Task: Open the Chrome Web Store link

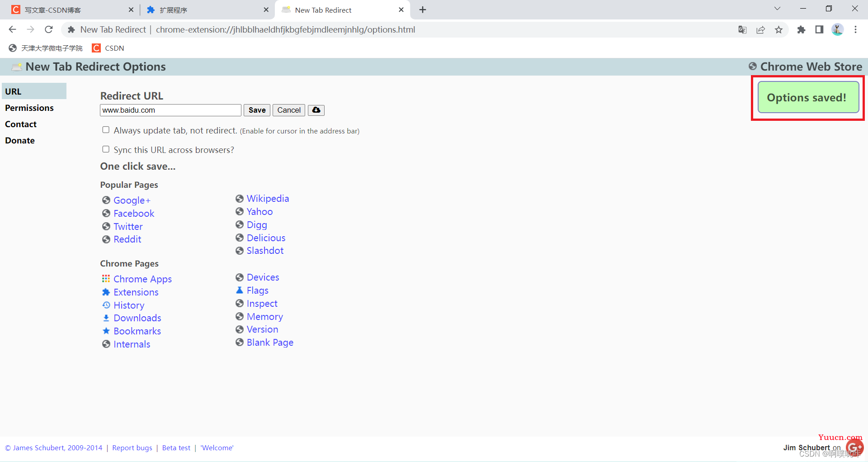Action: (811, 67)
